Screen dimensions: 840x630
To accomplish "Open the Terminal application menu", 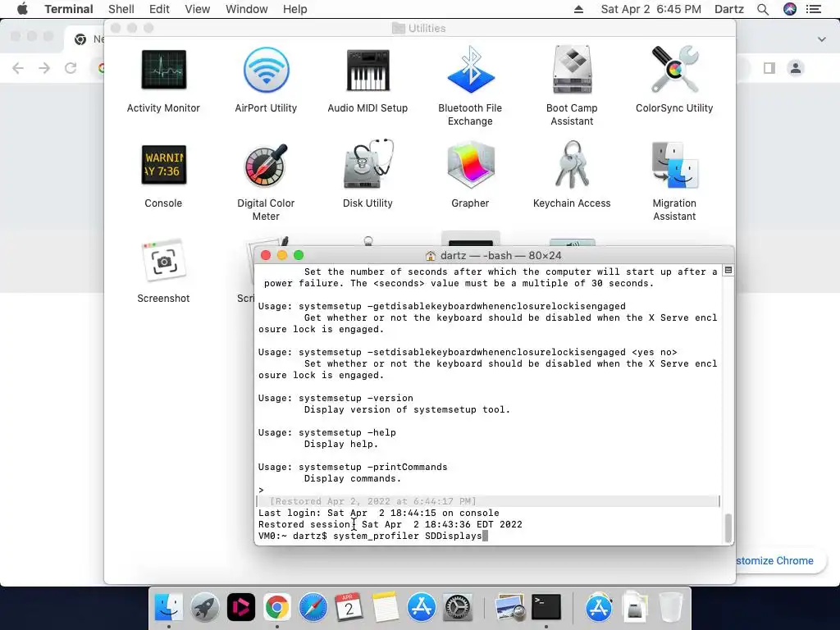I will point(69,9).
